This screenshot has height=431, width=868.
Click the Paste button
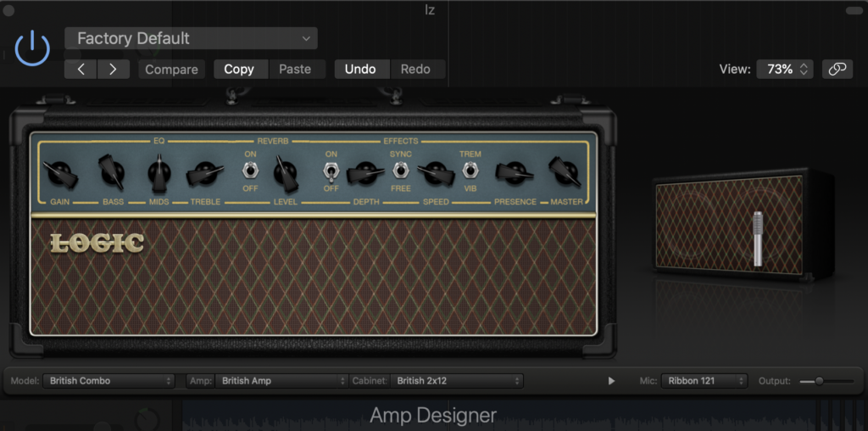coord(297,70)
